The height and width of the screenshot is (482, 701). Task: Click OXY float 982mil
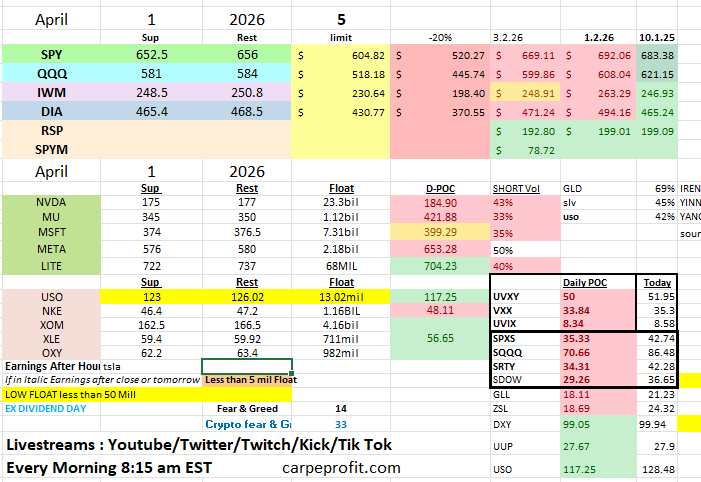click(x=341, y=353)
